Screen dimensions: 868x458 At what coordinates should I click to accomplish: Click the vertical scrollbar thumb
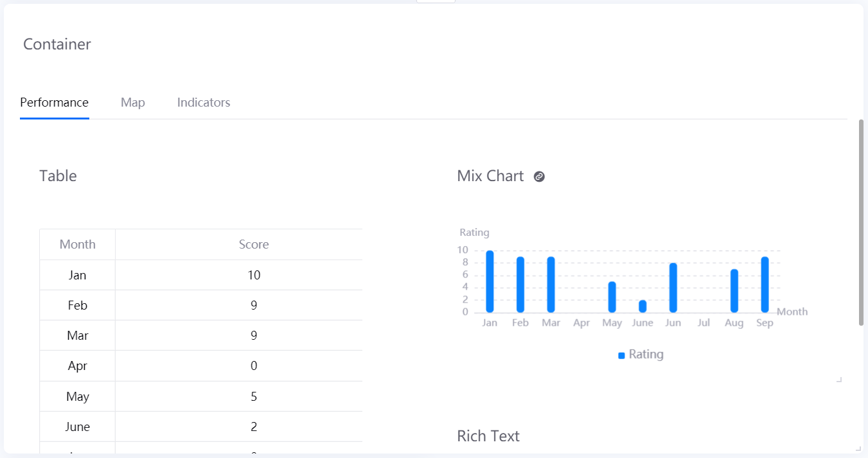861,222
